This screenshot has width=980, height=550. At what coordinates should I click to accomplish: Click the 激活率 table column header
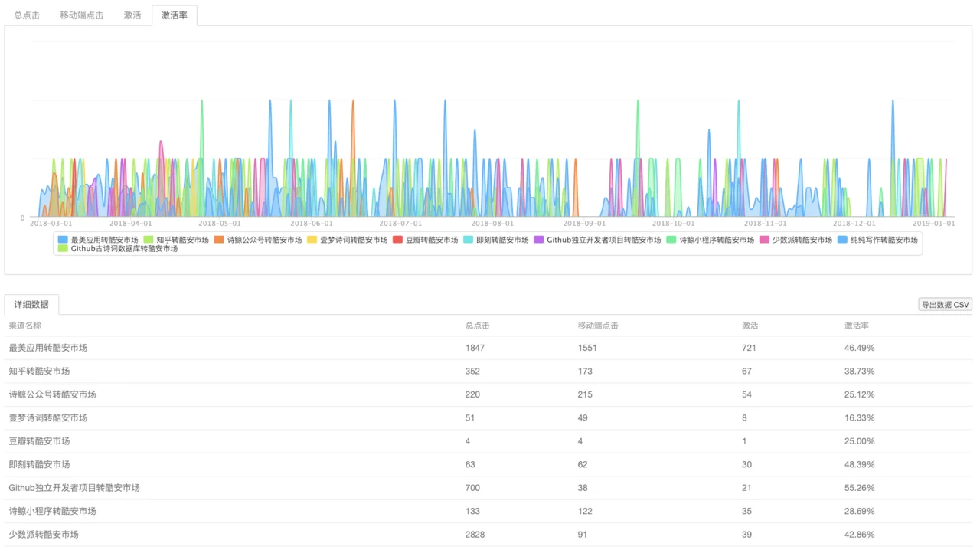857,326
